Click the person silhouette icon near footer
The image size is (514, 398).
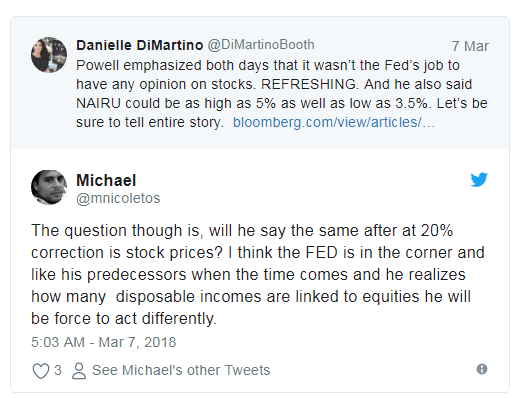click(79, 371)
